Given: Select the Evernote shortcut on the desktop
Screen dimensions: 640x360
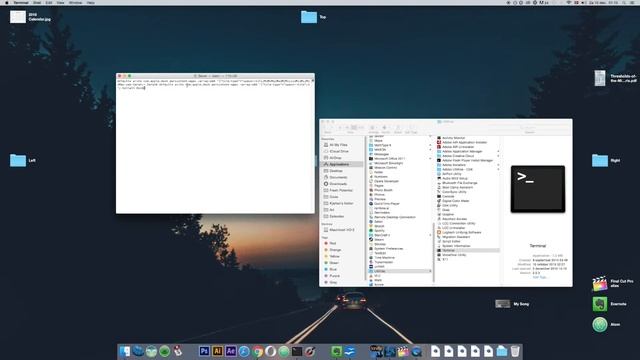Looking at the screenshot, I should pos(600,304).
